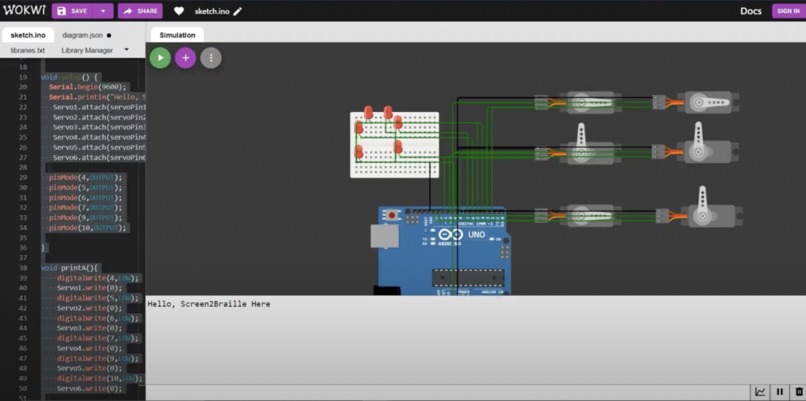Screen dimensions: 806x401
Task: Open libraries.txt tab
Action: 28,50
